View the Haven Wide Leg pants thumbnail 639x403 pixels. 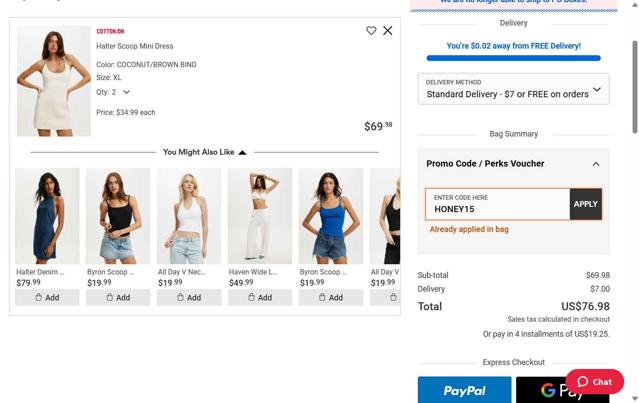click(x=260, y=216)
